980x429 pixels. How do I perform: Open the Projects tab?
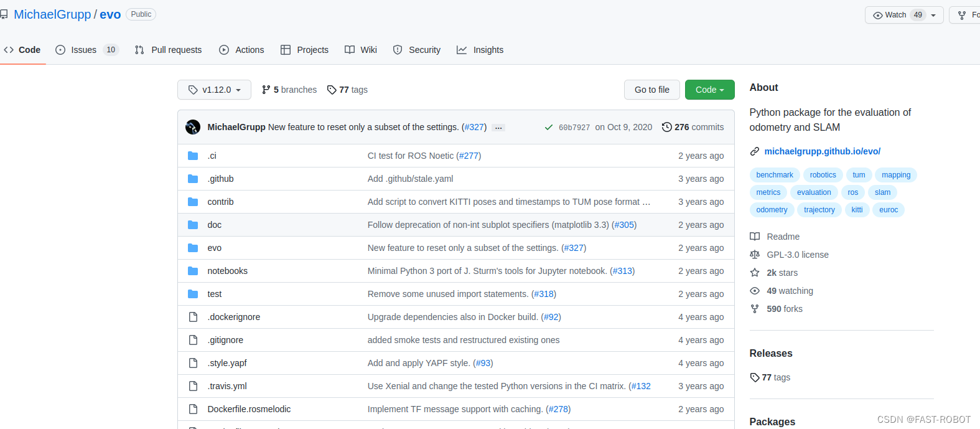pyautogui.click(x=304, y=50)
